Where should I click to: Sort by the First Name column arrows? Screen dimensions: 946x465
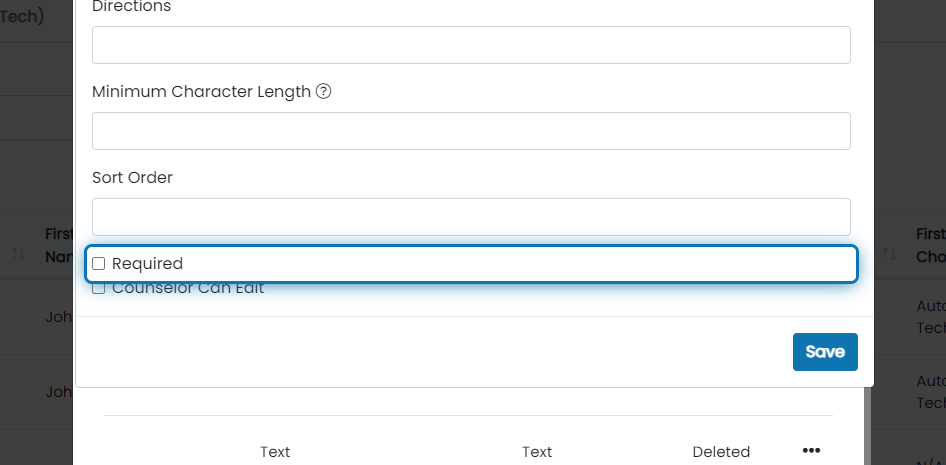click(18, 254)
